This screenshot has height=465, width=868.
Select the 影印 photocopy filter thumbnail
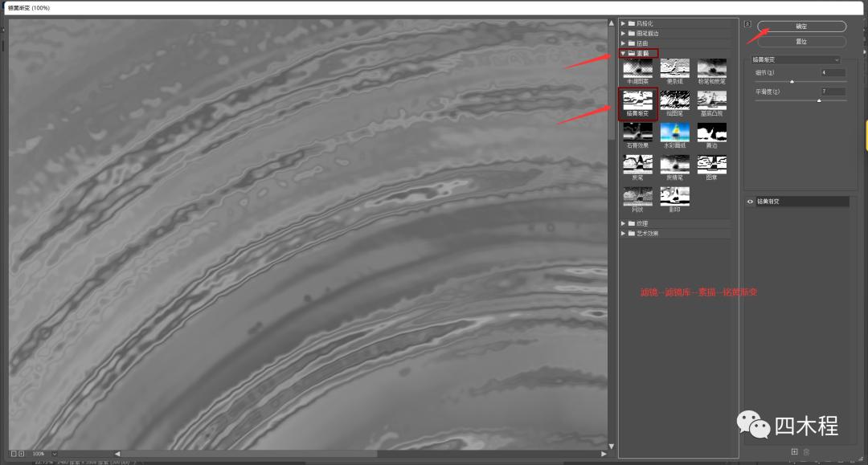(x=674, y=196)
